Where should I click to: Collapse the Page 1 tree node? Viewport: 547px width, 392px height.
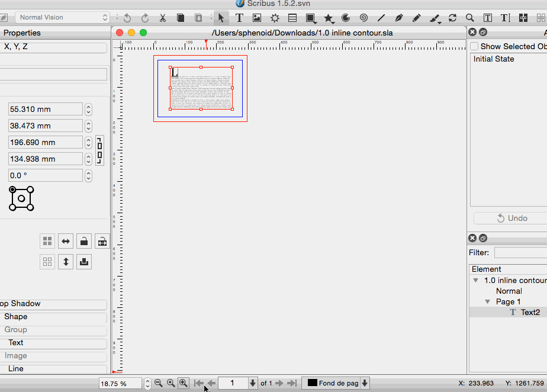click(x=488, y=302)
